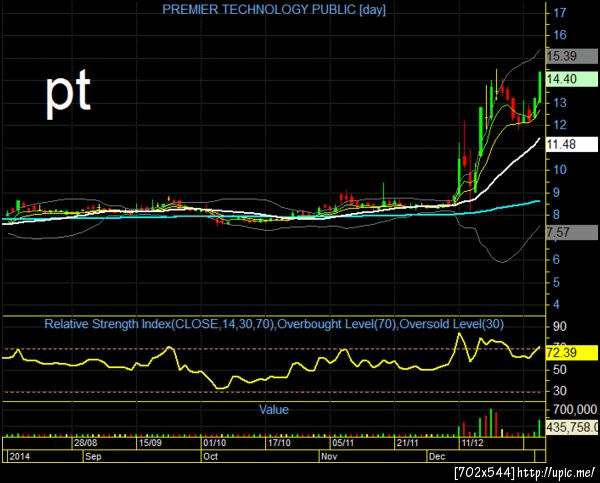This screenshot has width=600, height=483.
Task: Click the 30 RSI axis label
Action: 560,391
